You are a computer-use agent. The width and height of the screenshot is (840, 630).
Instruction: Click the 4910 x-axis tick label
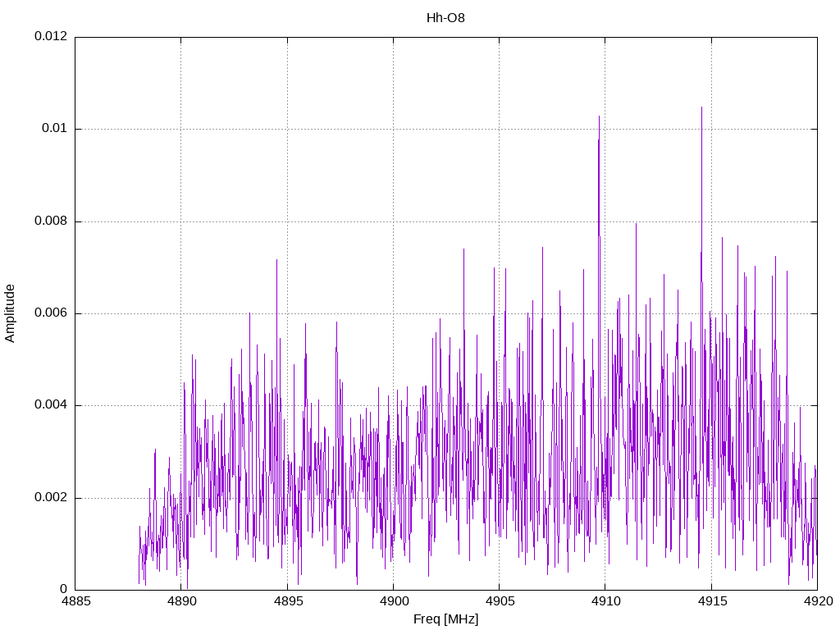[x=606, y=601]
